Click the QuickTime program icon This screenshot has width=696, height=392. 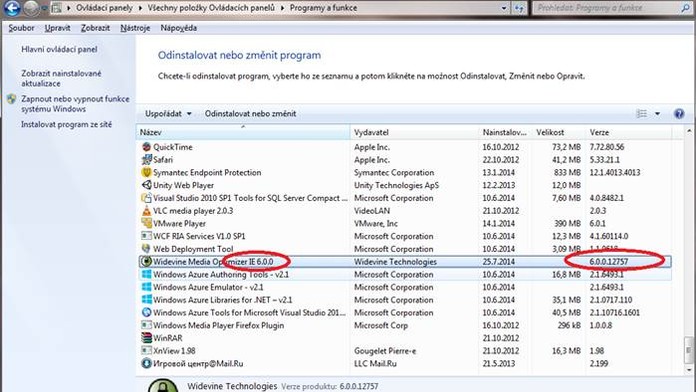point(146,147)
